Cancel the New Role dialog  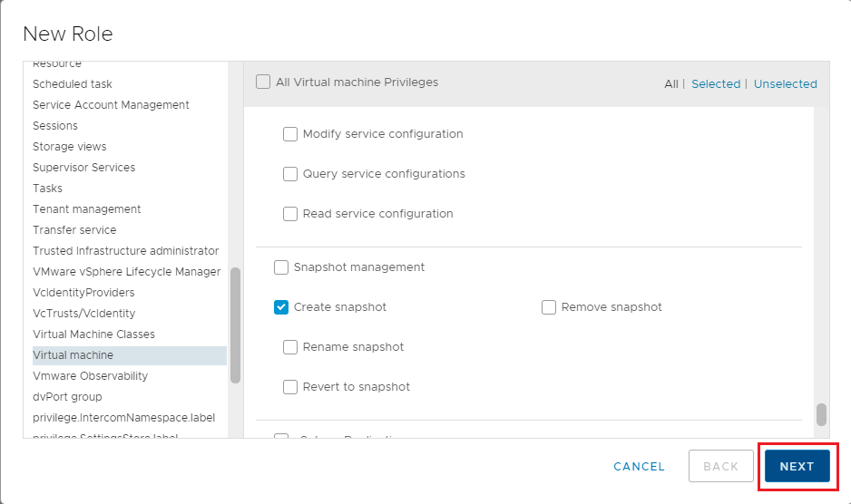(x=639, y=466)
